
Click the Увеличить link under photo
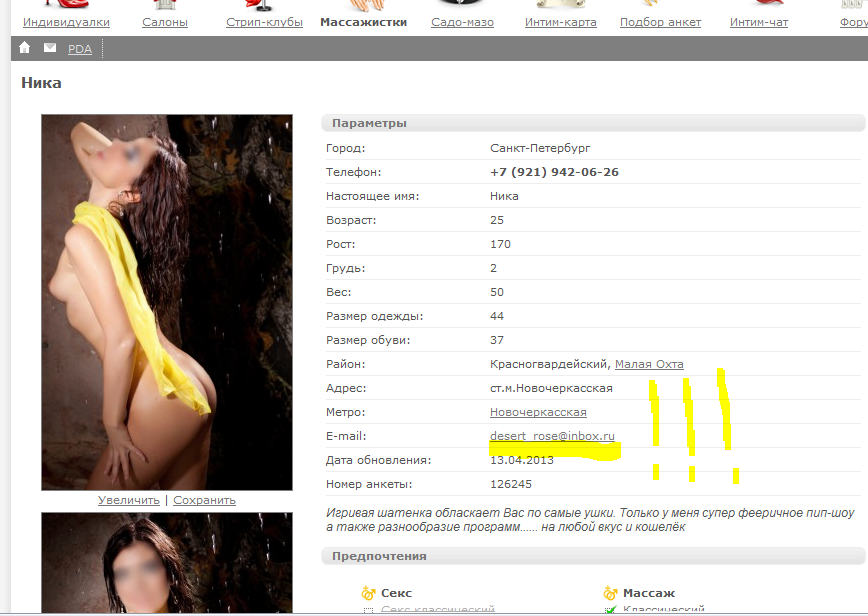128,500
